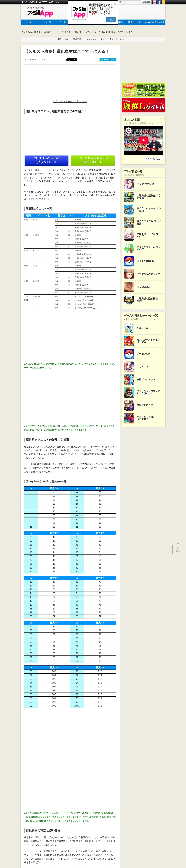Open the 配信カレンダー navigation tab
This screenshot has width=186, height=868.
coord(135,22)
